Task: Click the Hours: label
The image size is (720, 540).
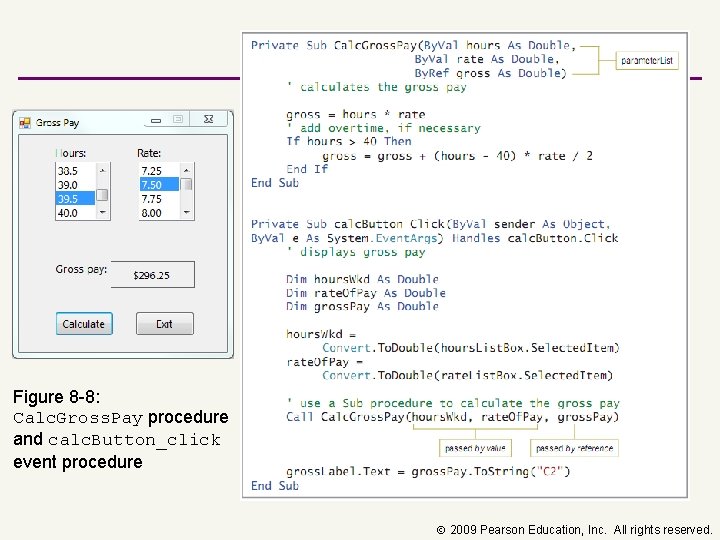Action: 71,153
